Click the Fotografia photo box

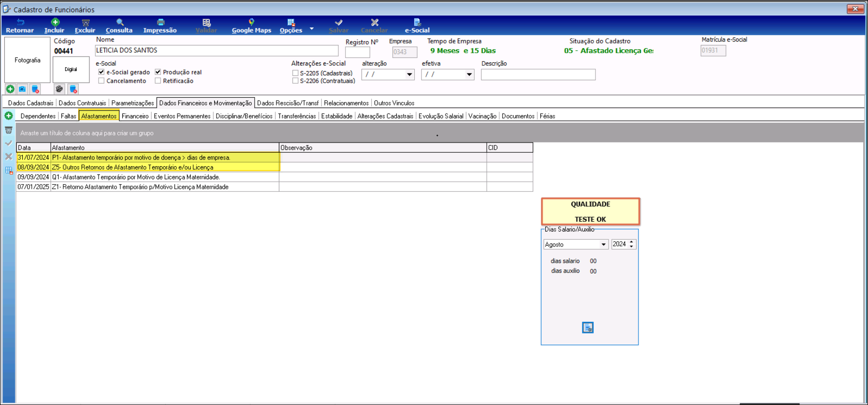click(x=27, y=60)
